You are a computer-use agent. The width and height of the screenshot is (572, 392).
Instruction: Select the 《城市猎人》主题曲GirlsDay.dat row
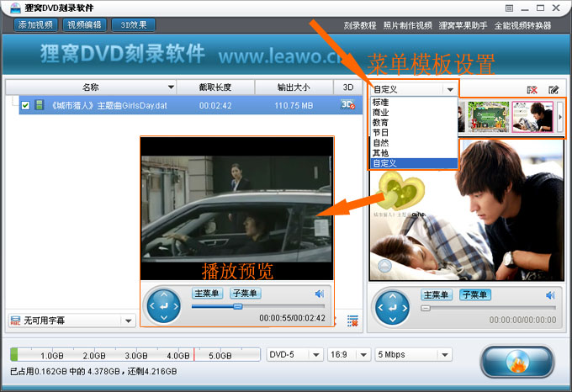[x=191, y=105]
